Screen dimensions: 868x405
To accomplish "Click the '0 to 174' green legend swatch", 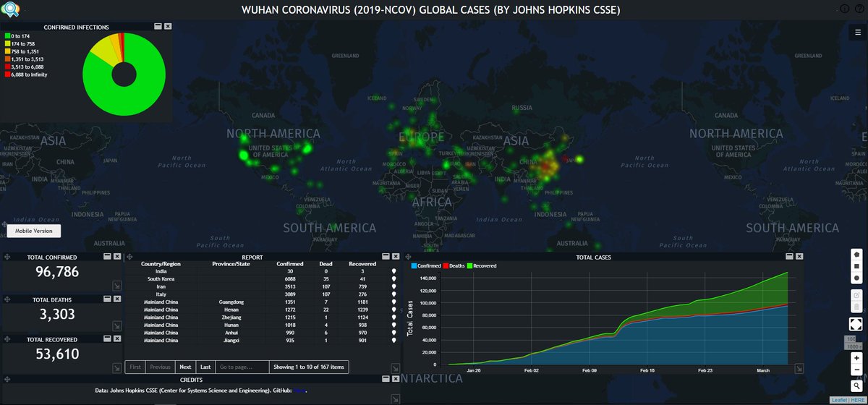I will [7, 35].
